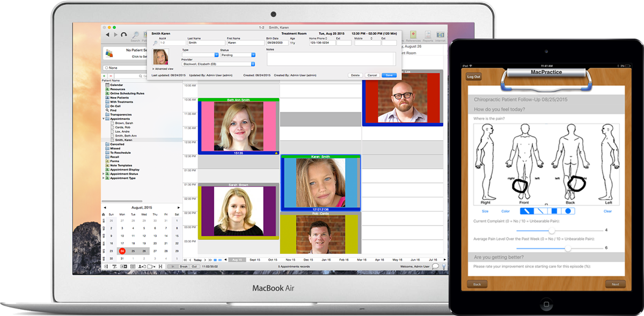Image resolution: width=644 pixels, height=316 pixels.
Task: Tap the Clear link on iPad drawing tools
Action: 608,211
